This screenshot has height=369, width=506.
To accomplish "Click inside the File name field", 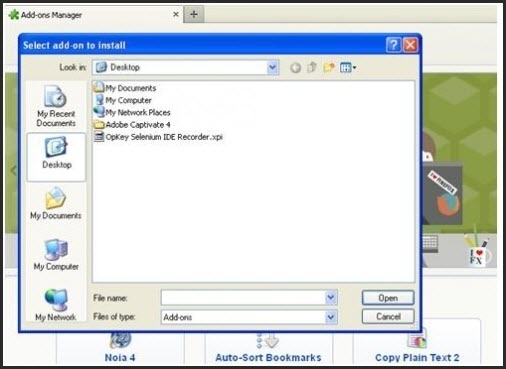I will click(x=243, y=297).
